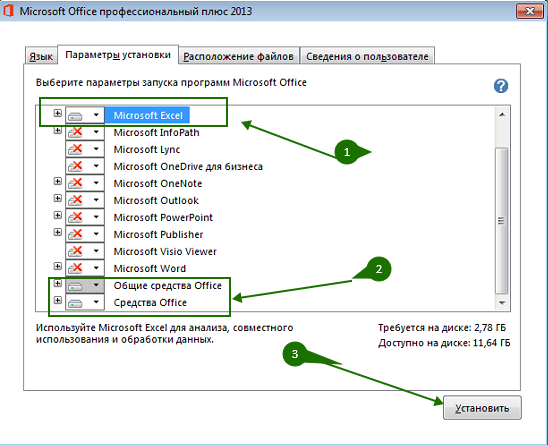Expand the Microsoft InfoPath tree node

[x=58, y=130]
